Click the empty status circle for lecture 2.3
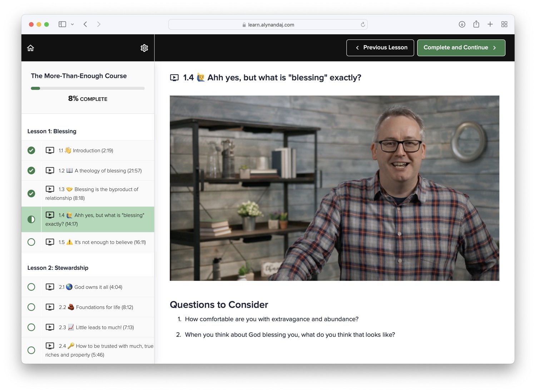 pos(31,327)
